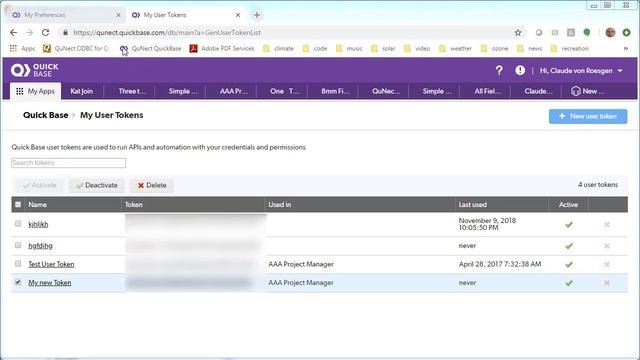640x360 pixels.
Task: Open the alerts exclamation icon
Action: [x=520, y=70]
